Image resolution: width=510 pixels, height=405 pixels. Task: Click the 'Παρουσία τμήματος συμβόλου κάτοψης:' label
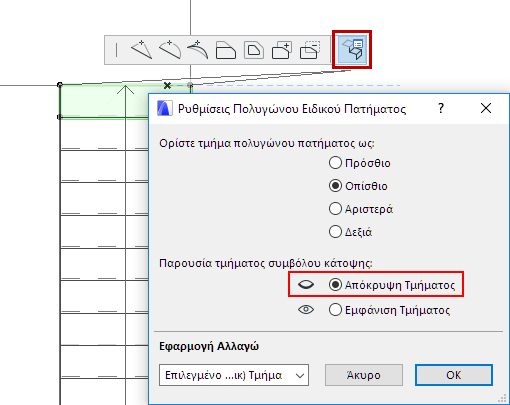(266, 263)
